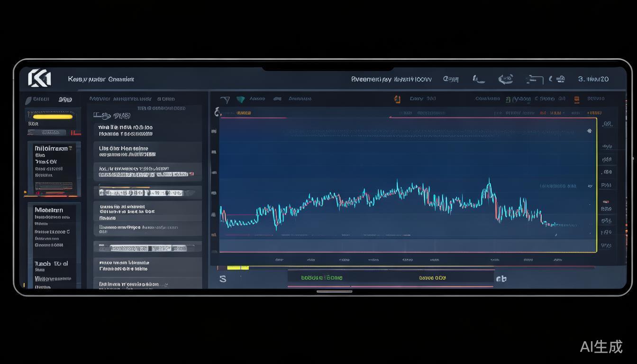Click the '3.' label at header's far right
Screen dimensions: 637x364
tap(582, 79)
